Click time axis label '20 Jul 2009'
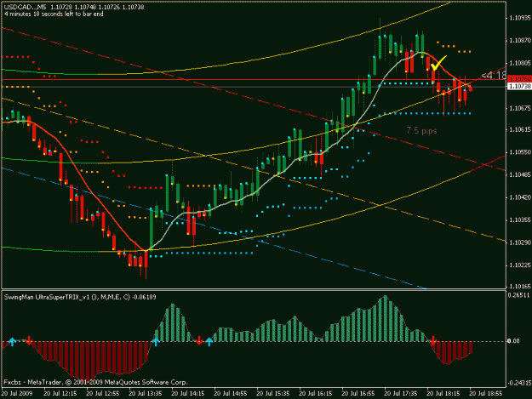The width and height of the screenshot is (532, 399). click(17, 394)
